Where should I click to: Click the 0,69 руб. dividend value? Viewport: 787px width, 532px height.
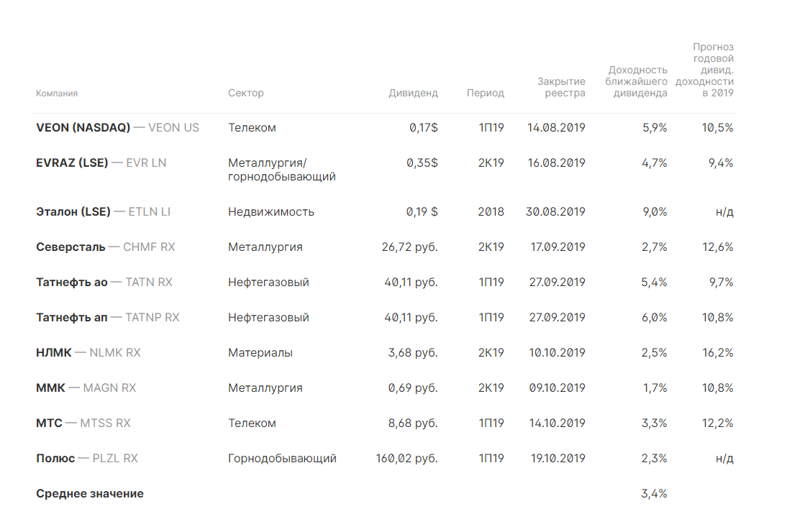click(413, 387)
